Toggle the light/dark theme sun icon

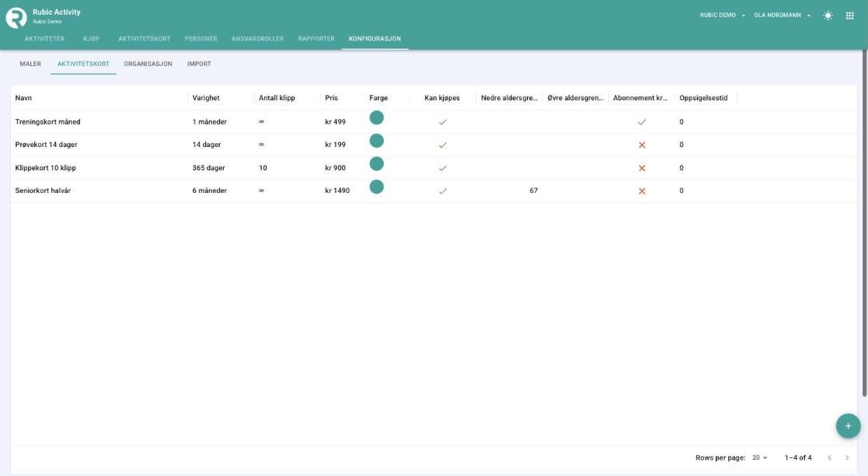pos(828,16)
